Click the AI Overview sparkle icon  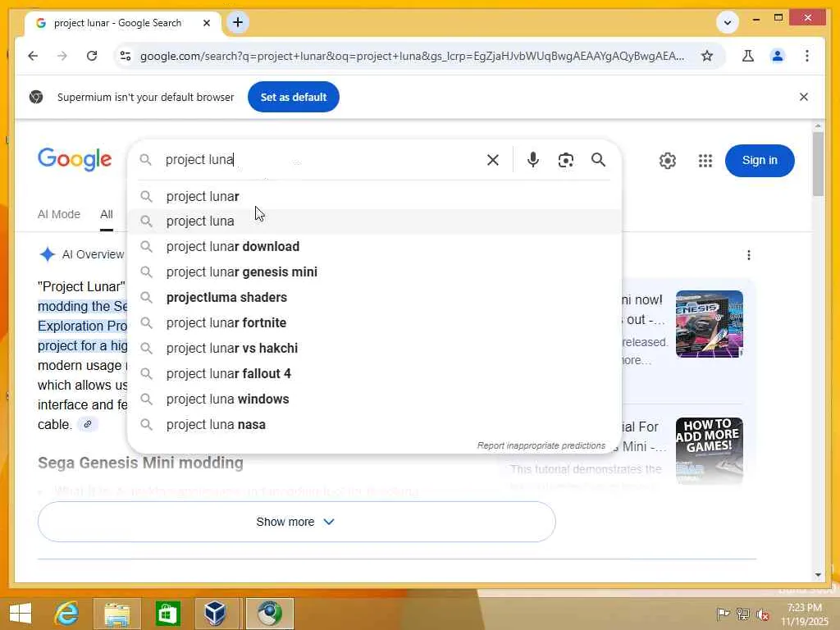pyautogui.click(x=47, y=254)
